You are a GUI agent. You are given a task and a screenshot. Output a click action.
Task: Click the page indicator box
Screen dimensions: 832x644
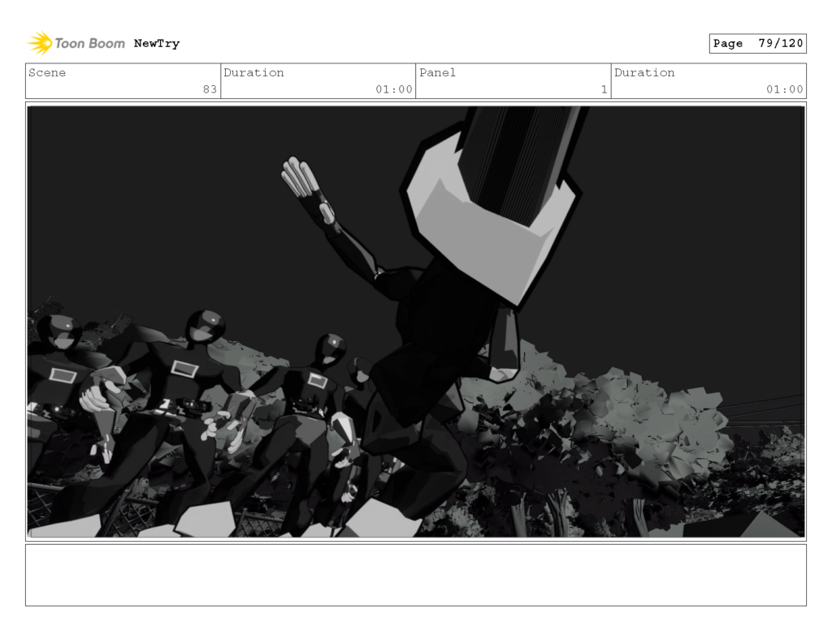(x=757, y=43)
